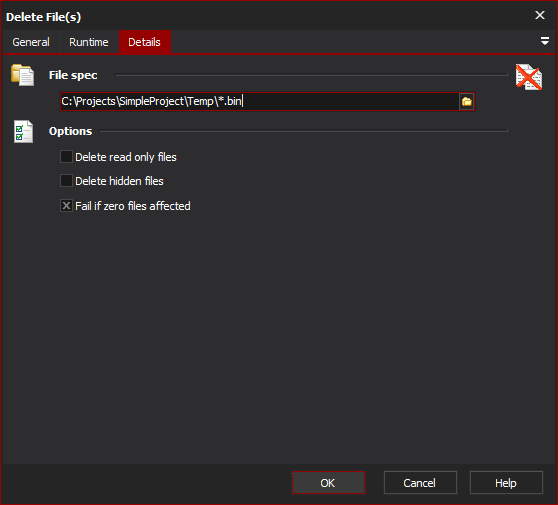Open the tab list dropdown arrow
This screenshot has width=558, height=505.
coord(544,41)
